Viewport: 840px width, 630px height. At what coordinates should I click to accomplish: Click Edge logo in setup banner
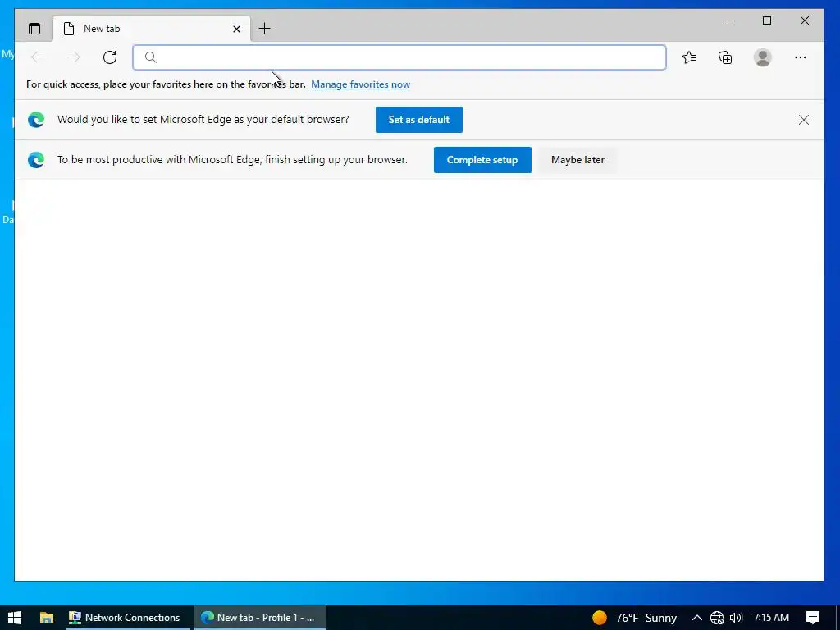tap(36, 160)
